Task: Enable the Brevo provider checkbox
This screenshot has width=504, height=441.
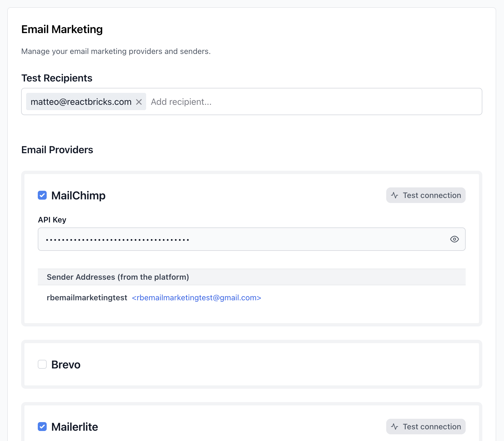Action: tap(42, 364)
